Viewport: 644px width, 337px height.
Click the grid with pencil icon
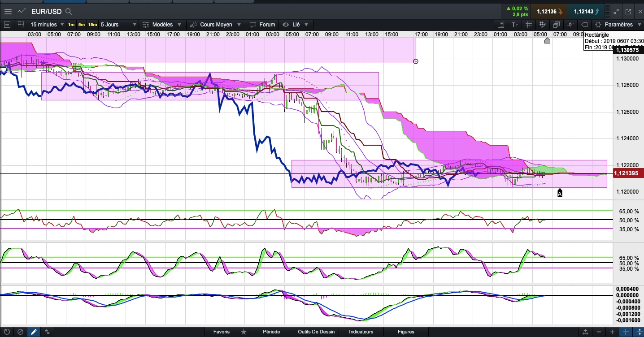click(542, 25)
